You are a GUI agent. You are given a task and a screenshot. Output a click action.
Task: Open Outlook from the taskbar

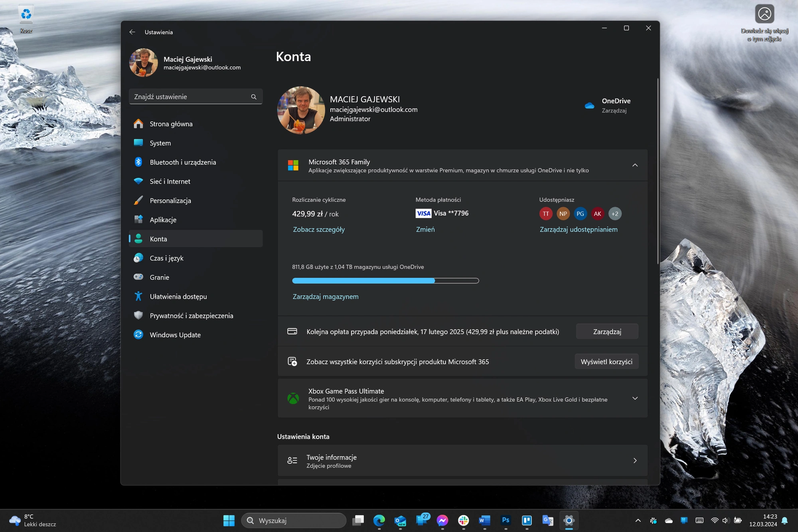click(x=400, y=520)
